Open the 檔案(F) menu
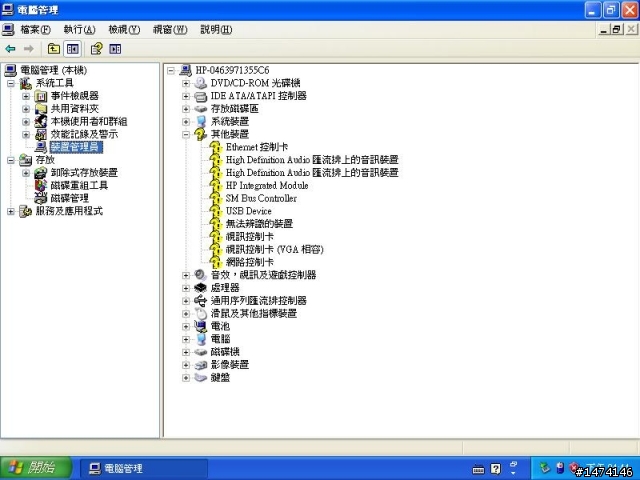The image size is (640, 480). click(36, 30)
